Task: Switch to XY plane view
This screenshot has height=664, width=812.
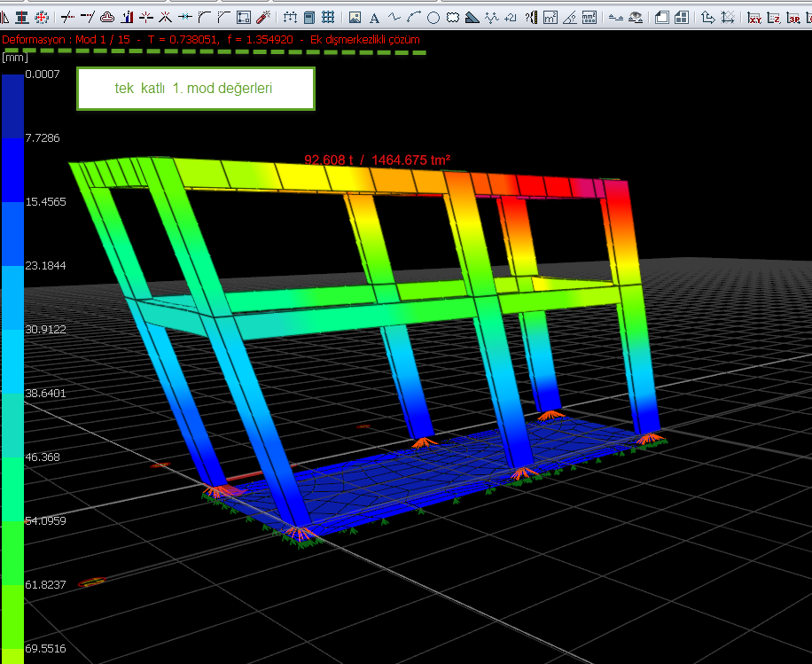Action: [x=753, y=17]
